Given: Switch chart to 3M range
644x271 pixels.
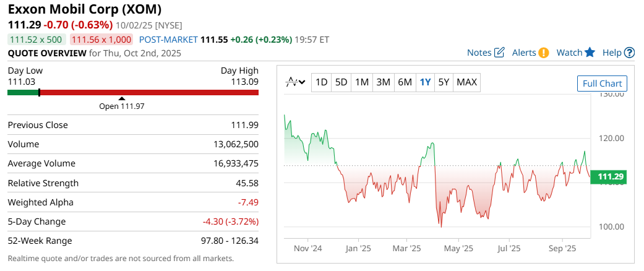Looking at the screenshot, I should click(x=383, y=82).
